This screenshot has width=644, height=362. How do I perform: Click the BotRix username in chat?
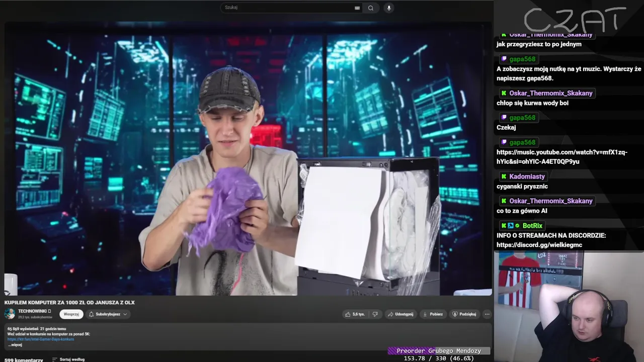tap(532, 226)
